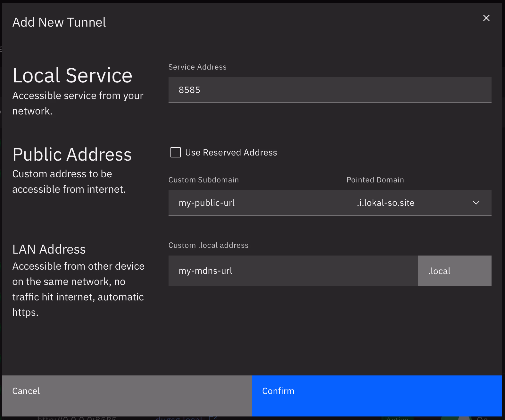Close the Add New Tunnel dialog
Screen dimensions: 505x420
pos(486,18)
